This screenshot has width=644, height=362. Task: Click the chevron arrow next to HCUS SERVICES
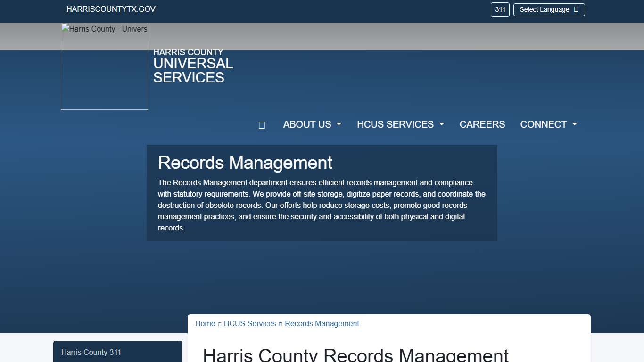(441, 124)
